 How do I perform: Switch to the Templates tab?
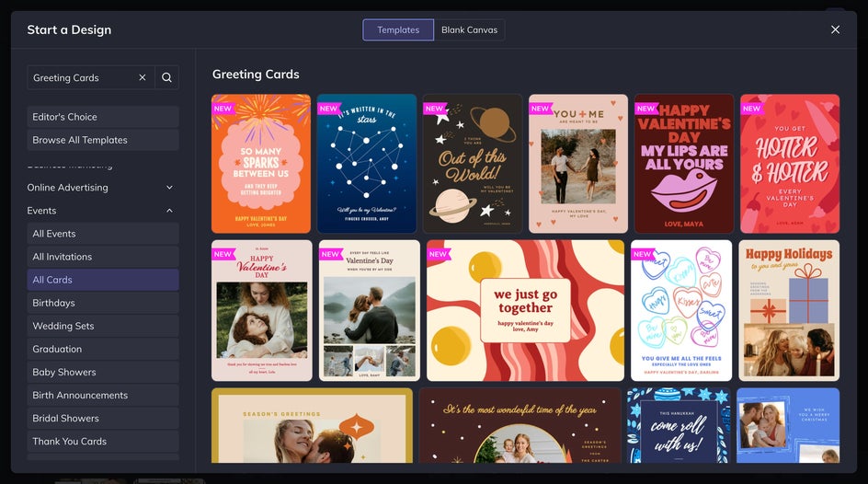pyautogui.click(x=398, y=29)
